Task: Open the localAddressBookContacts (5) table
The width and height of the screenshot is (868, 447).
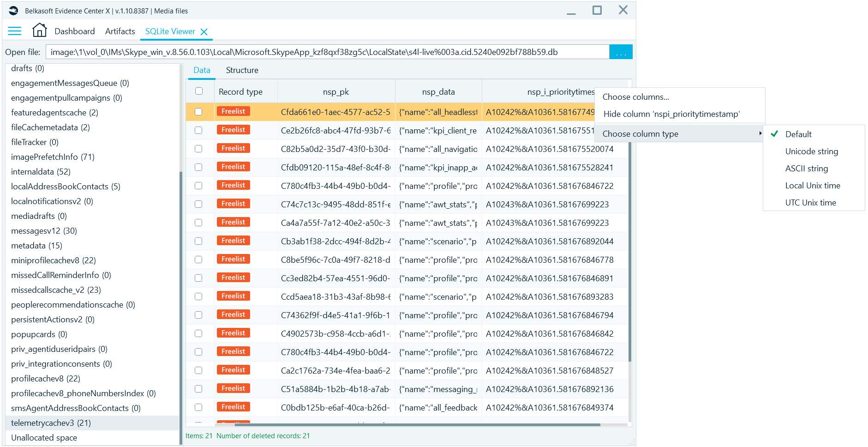Action: click(x=92, y=187)
